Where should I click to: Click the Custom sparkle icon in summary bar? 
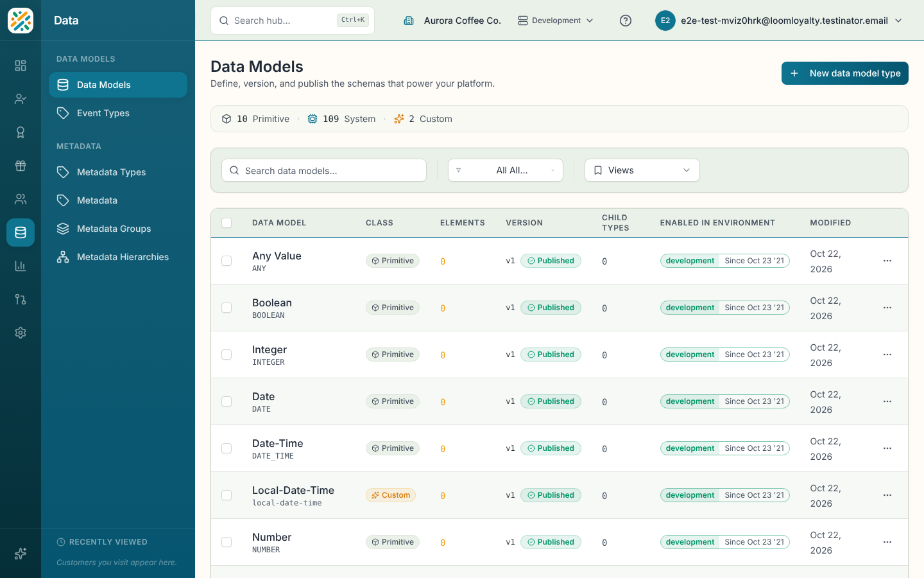tap(399, 119)
